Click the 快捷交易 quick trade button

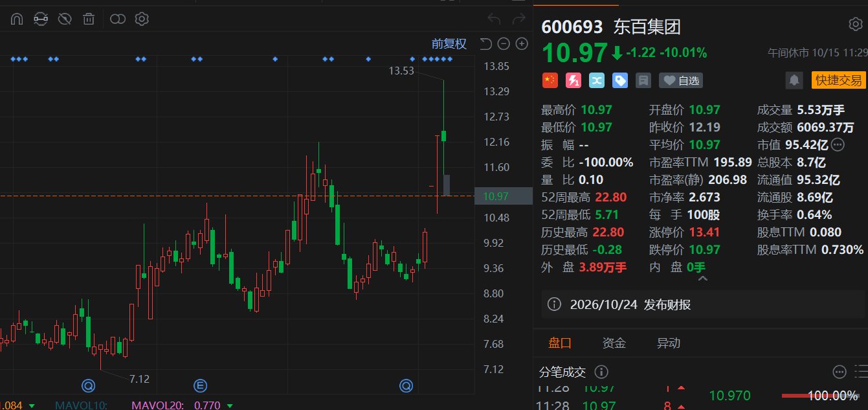coord(838,80)
